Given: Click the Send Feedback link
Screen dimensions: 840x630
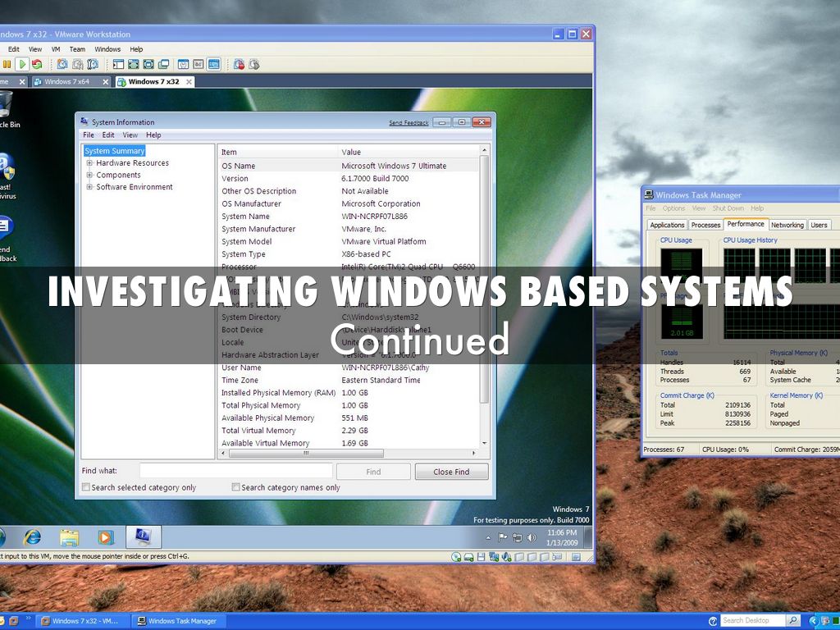Looking at the screenshot, I should (409, 123).
